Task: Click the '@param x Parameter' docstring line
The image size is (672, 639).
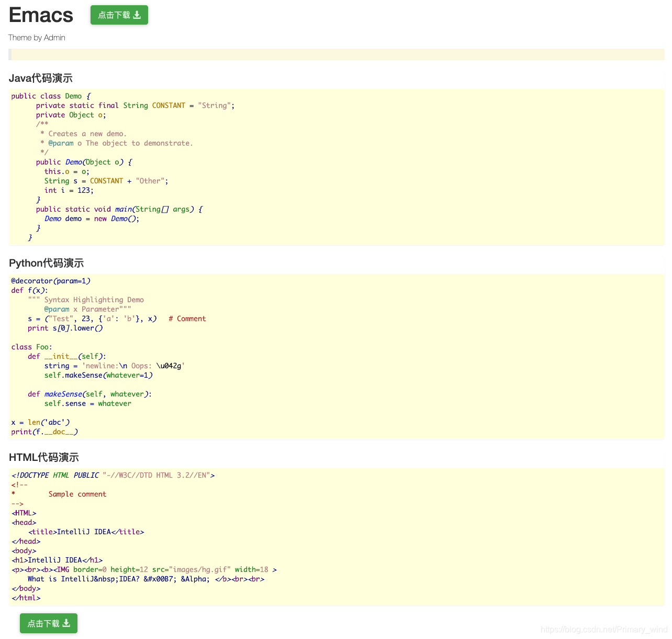Action: coord(88,310)
